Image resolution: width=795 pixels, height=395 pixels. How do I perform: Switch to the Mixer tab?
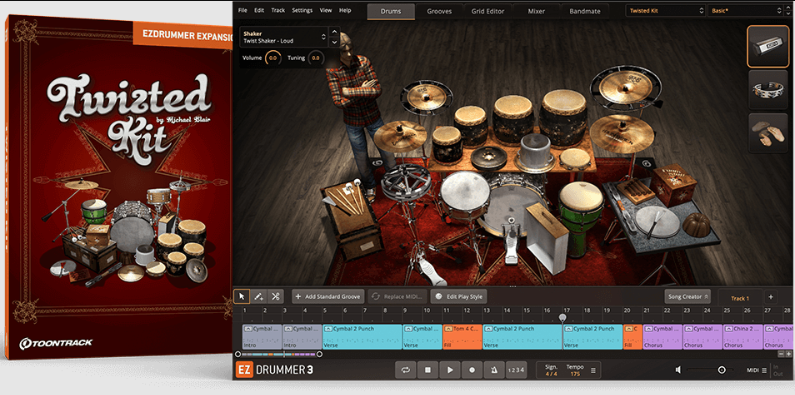click(536, 11)
